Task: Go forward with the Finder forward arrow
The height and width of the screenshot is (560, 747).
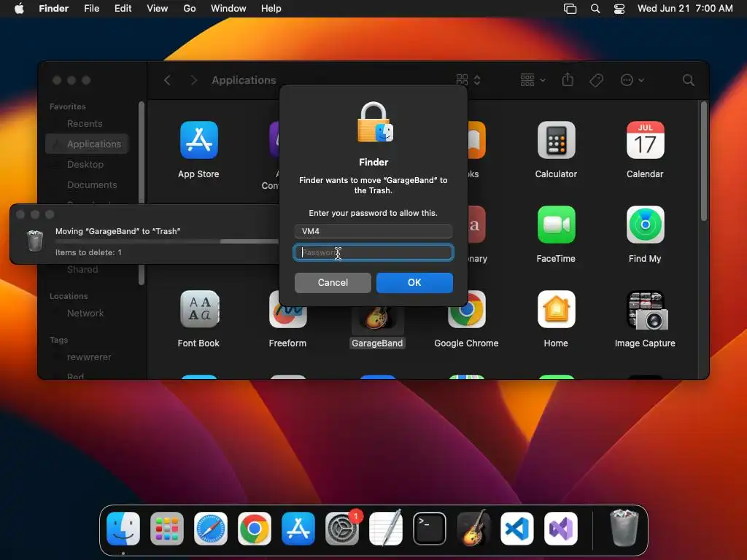Action: point(193,80)
